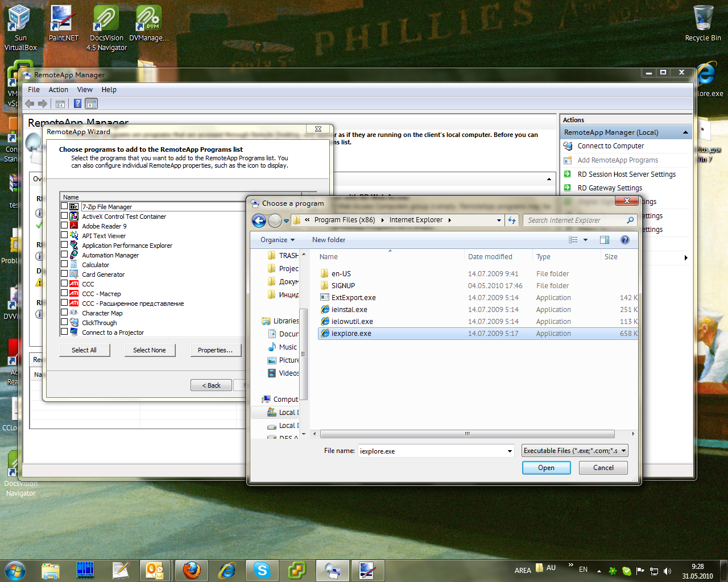Click the horizontal scrollbar in file list
This screenshot has width=728, height=582.
point(467,434)
